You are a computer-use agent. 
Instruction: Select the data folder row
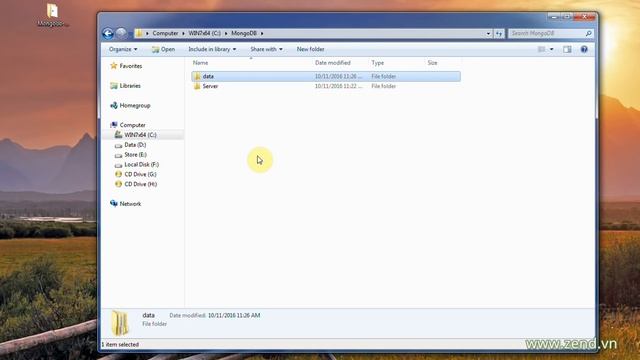tap(326, 76)
